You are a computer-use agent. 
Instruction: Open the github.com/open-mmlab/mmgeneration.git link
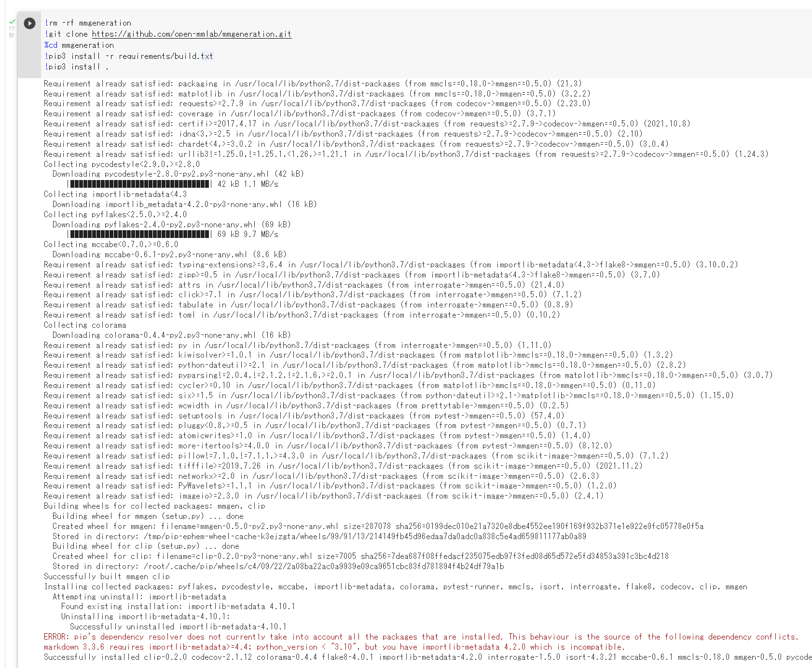pos(192,34)
